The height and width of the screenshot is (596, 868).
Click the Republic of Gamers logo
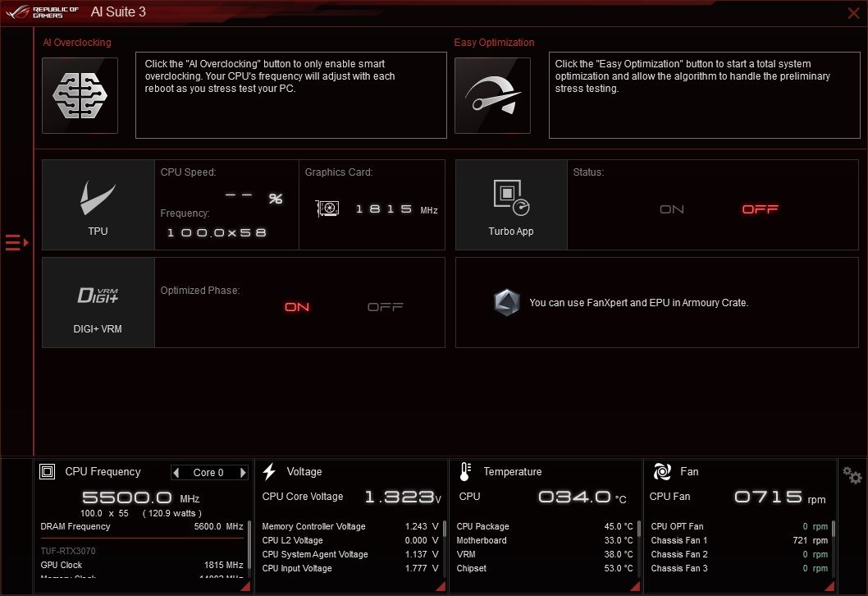pyautogui.click(x=43, y=12)
